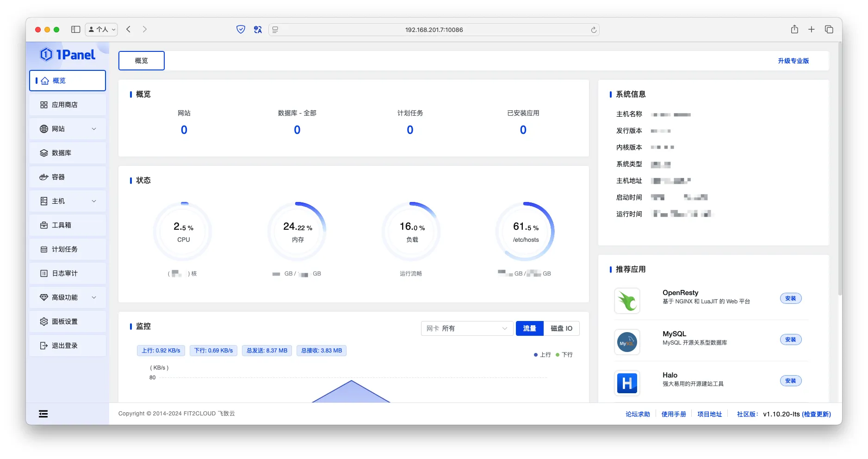
Task: Collapse the sidebar using the bottom menu icon
Action: click(x=43, y=414)
